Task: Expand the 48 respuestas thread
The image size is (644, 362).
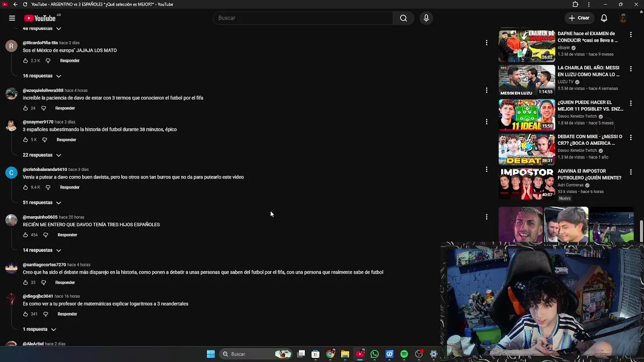Action: click(x=42, y=29)
